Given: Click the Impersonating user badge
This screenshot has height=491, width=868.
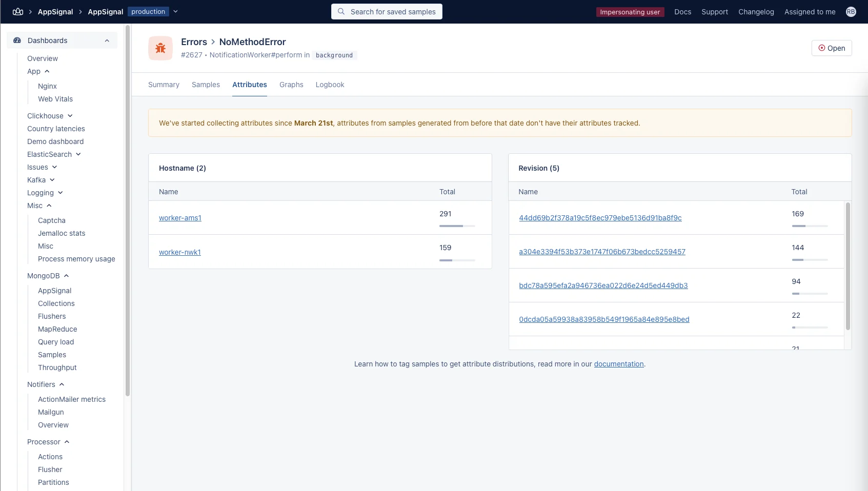Looking at the screenshot, I should (630, 12).
